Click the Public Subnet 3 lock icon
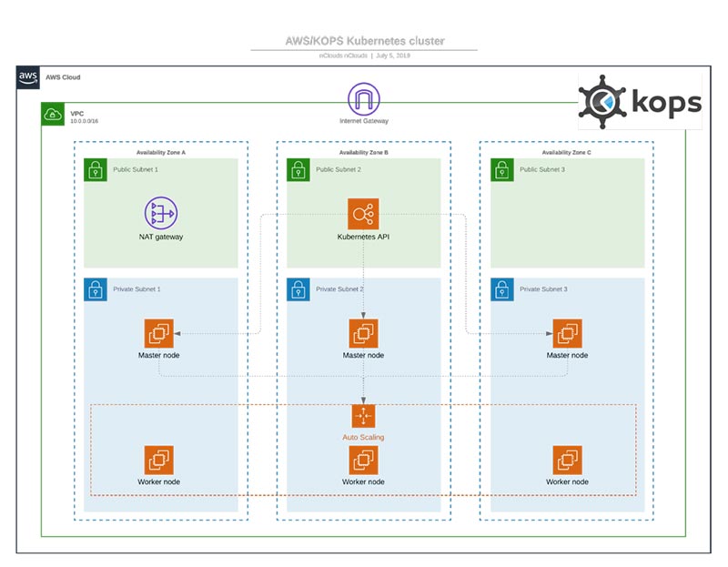Image resolution: width=728 pixels, height=567 pixels. [x=502, y=170]
